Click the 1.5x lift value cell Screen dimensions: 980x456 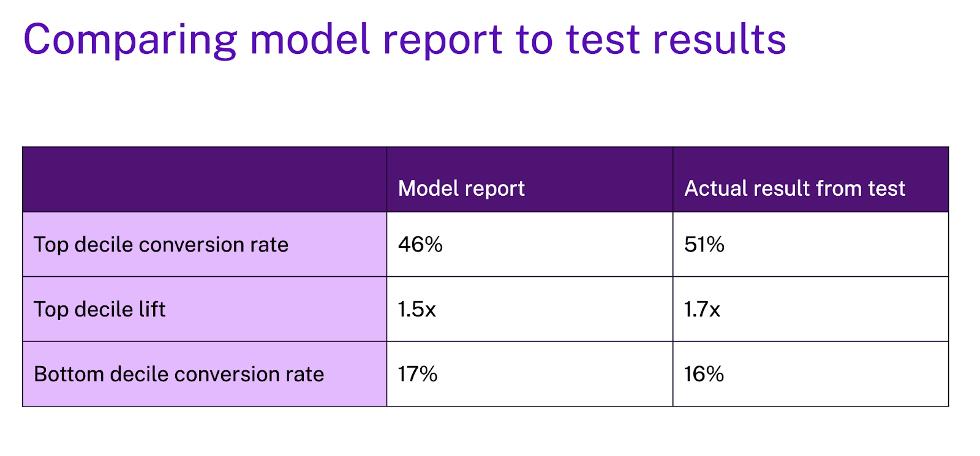417,310
